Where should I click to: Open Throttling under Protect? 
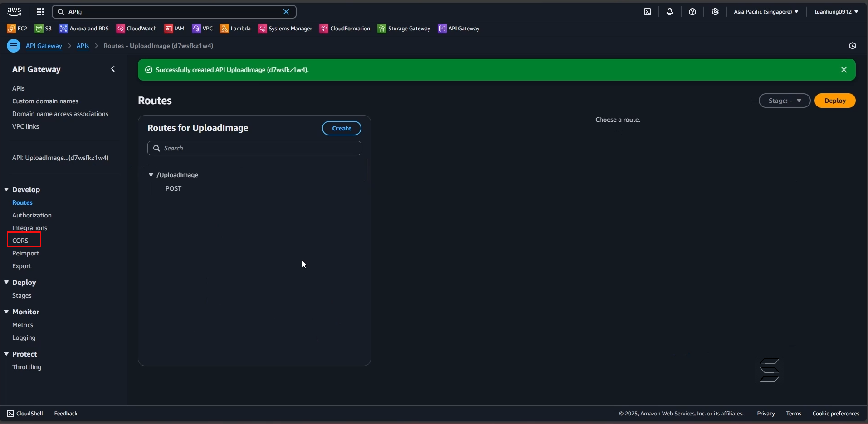click(27, 367)
